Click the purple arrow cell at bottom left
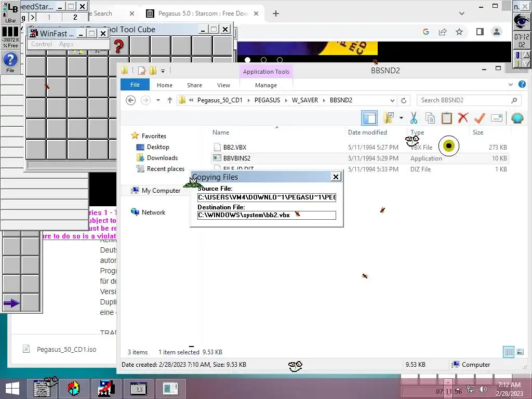Image resolution: width=532 pixels, height=399 pixels. point(11,303)
